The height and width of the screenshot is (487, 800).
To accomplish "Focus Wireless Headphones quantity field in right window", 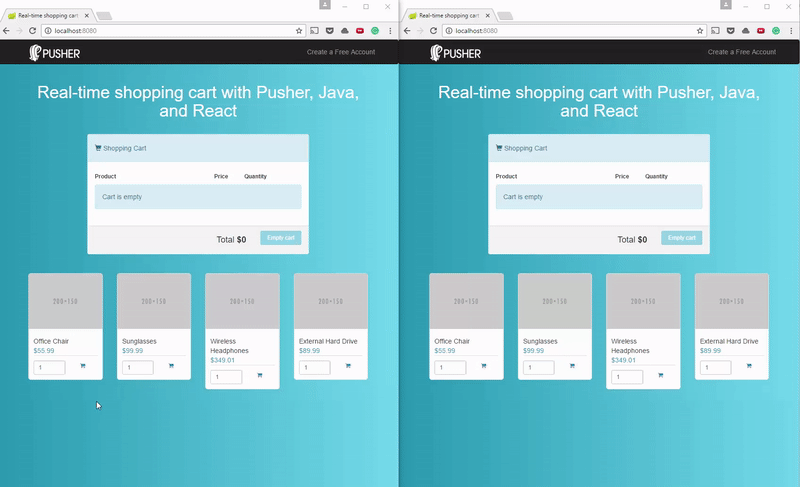I will [628, 377].
